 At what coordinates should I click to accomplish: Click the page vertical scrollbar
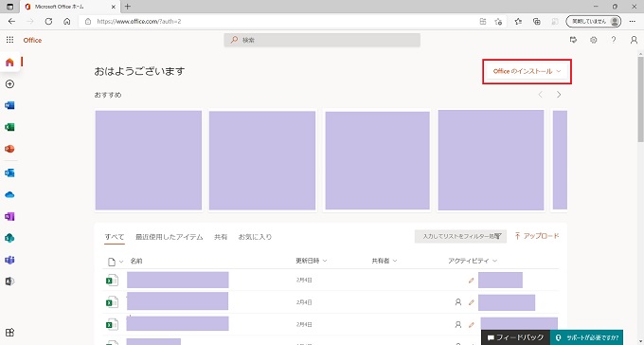coord(640,100)
